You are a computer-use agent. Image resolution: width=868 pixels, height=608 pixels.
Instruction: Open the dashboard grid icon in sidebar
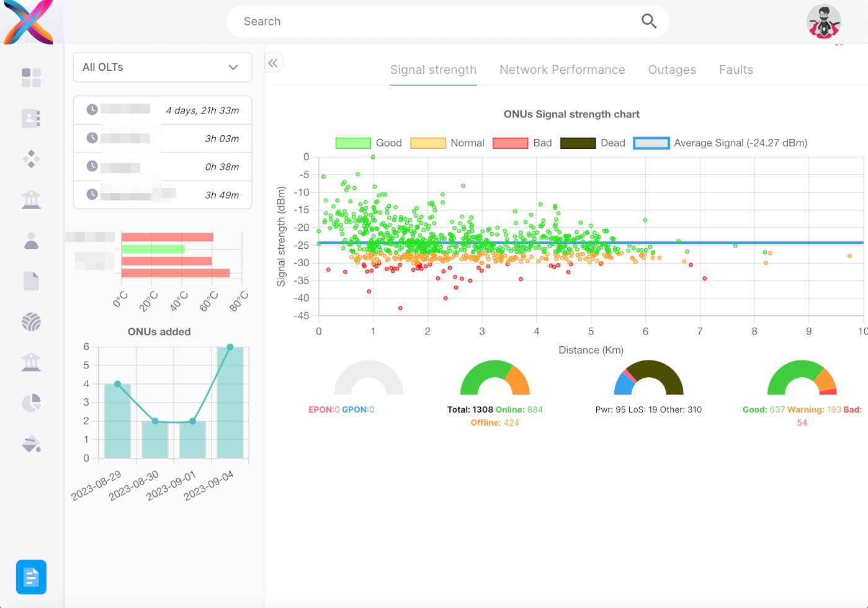31,77
